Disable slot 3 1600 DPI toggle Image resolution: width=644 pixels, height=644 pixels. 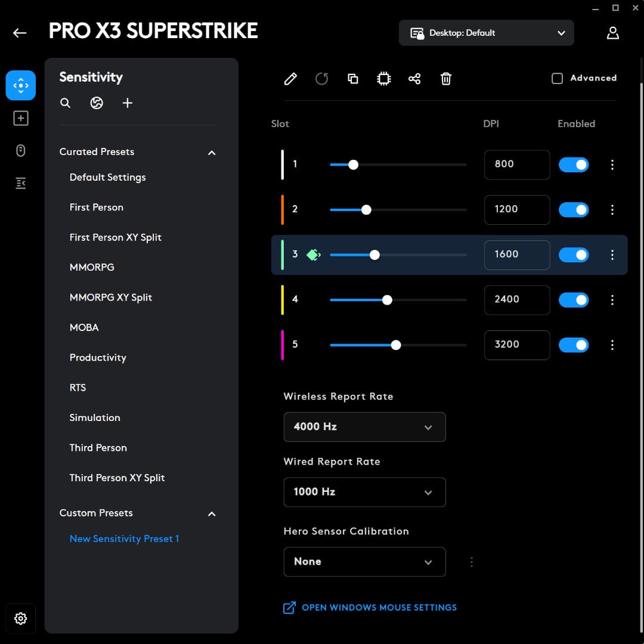click(x=574, y=255)
